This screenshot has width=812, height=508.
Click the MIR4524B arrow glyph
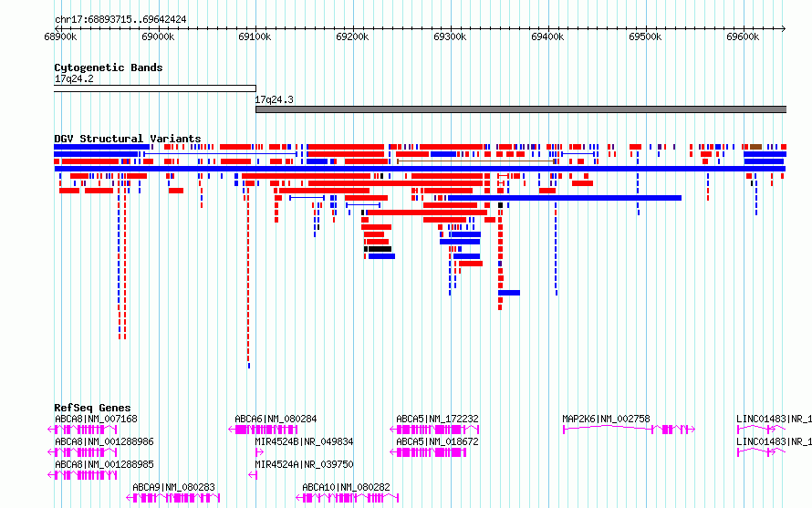[259, 452]
